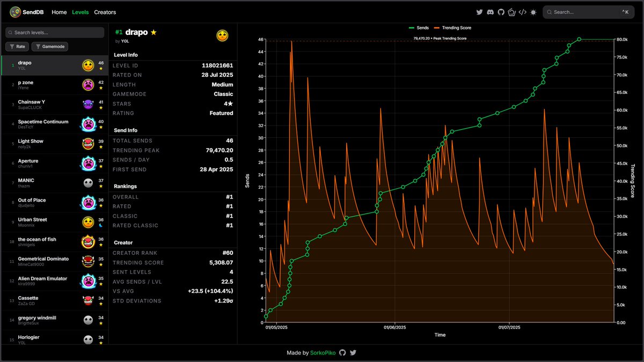Screen dimensions: 644x362
Task: Click the +1.29σ standard deviations value
Action: [x=224, y=301]
